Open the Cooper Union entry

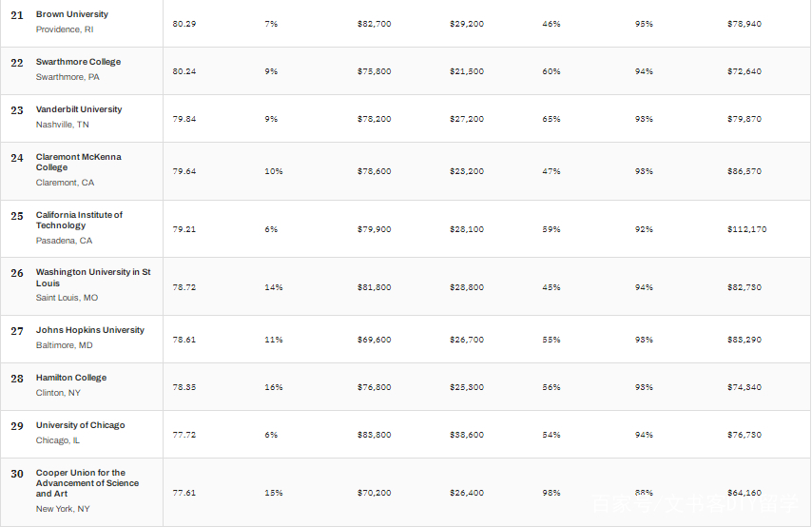click(87, 483)
